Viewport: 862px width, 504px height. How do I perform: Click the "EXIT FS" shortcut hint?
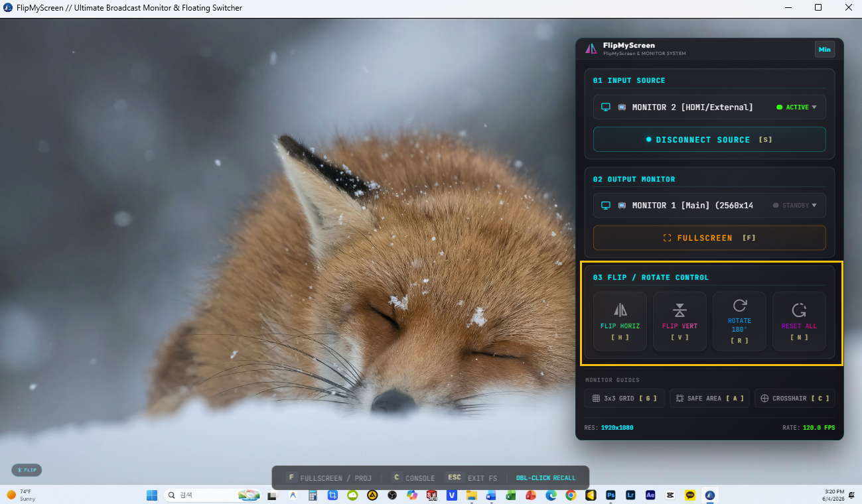[x=471, y=477]
